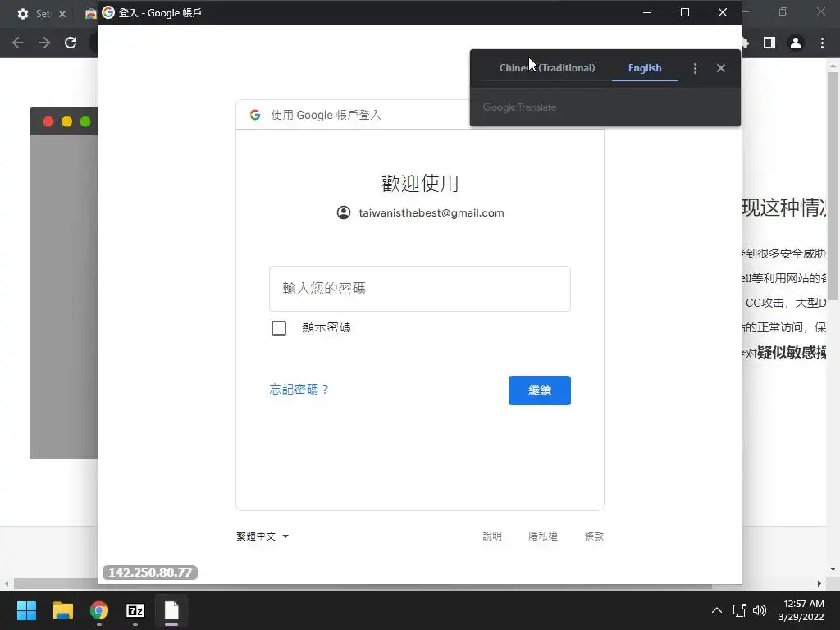Image resolution: width=840 pixels, height=630 pixels.
Task: Click the blue 繼續 continue button
Action: click(x=540, y=390)
